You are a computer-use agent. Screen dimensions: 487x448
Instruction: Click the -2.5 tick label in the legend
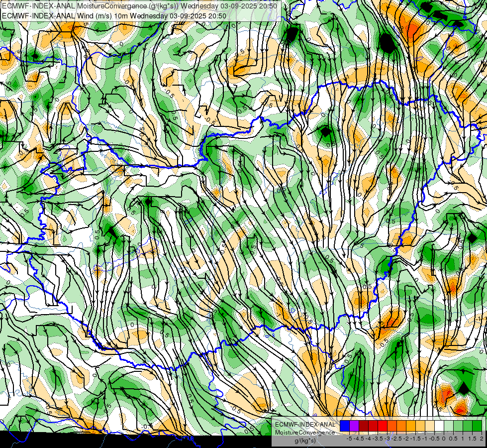click(x=396, y=439)
